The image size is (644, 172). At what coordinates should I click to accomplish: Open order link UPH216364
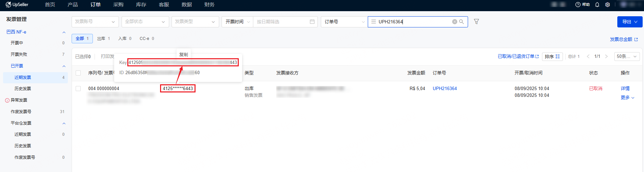(x=444, y=89)
